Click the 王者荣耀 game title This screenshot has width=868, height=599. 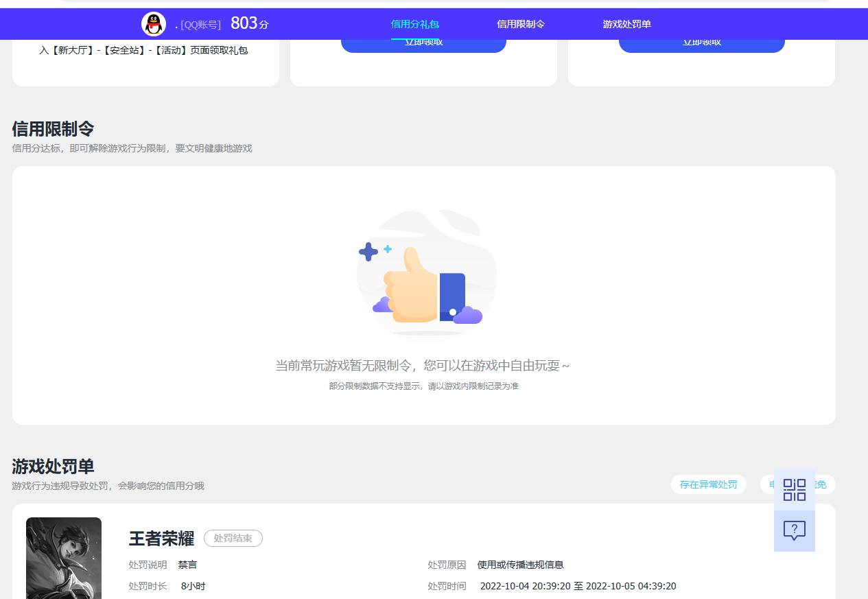click(x=161, y=539)
